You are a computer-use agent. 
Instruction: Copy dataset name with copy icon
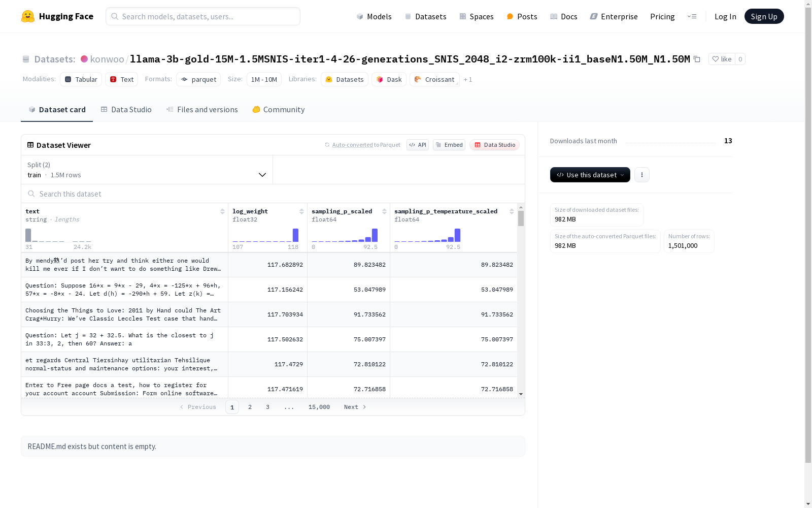[x=697, y=59]
